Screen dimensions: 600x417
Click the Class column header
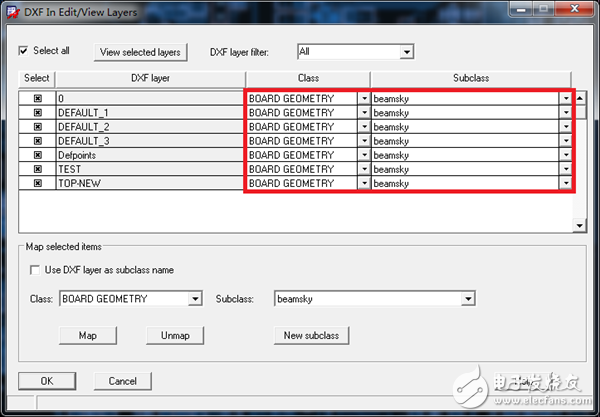coord(308,78)
